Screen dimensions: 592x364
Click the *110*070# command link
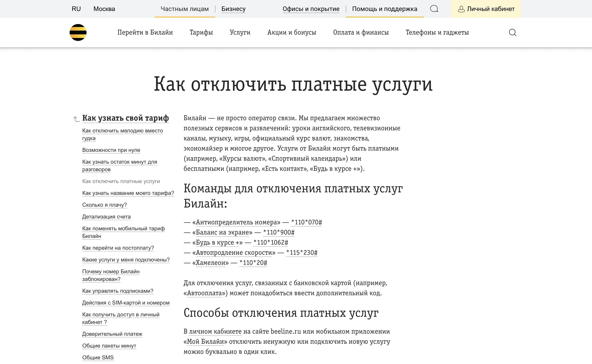306,222
